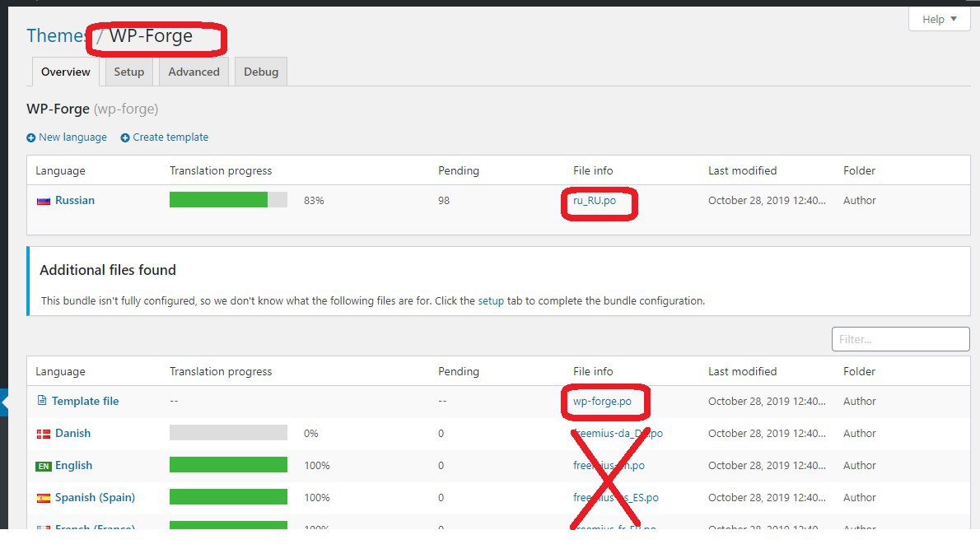Image resolution: width=980 pixels, height=558 pixels.
Task: Click the Create template link
Action: 170,137
